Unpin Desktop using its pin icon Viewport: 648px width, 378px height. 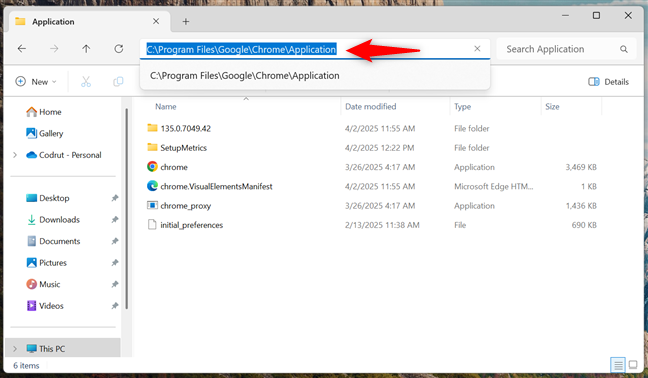click(x=115, y=198)
